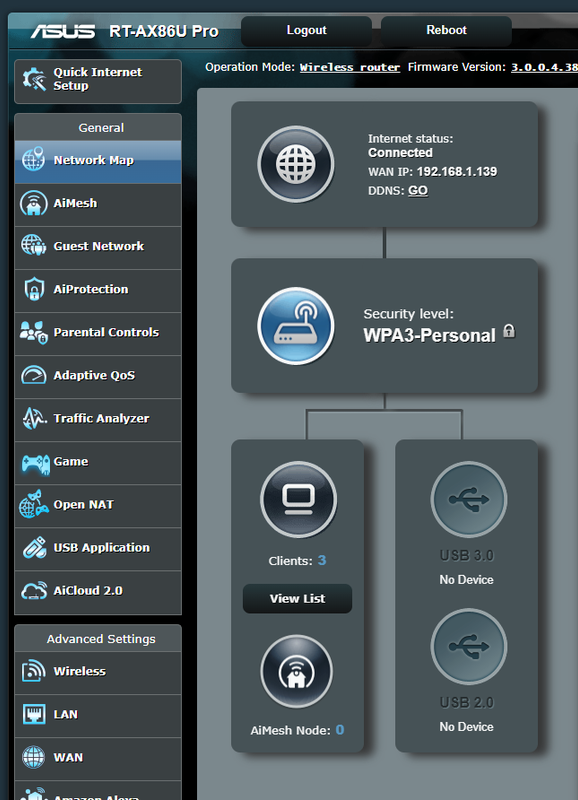Screen dimensions: 578x800
Task: Open the Network Map menu label
Action: pos(94,160)
